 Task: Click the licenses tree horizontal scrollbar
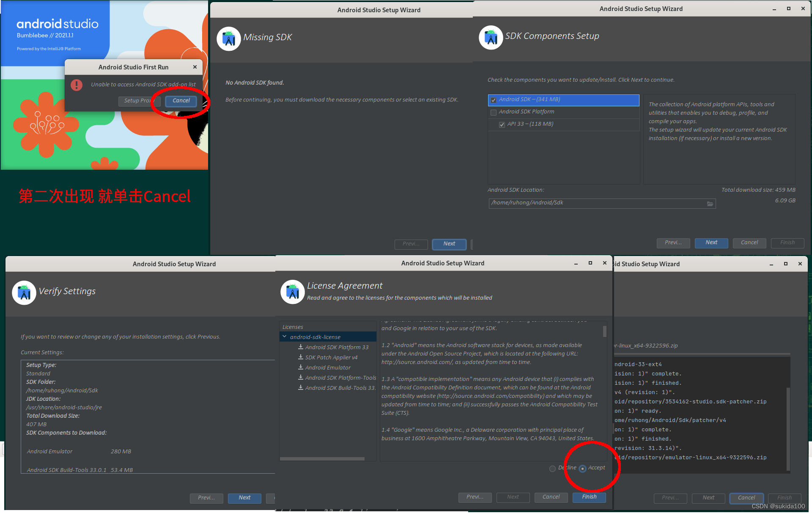click(x=322, y=459)
